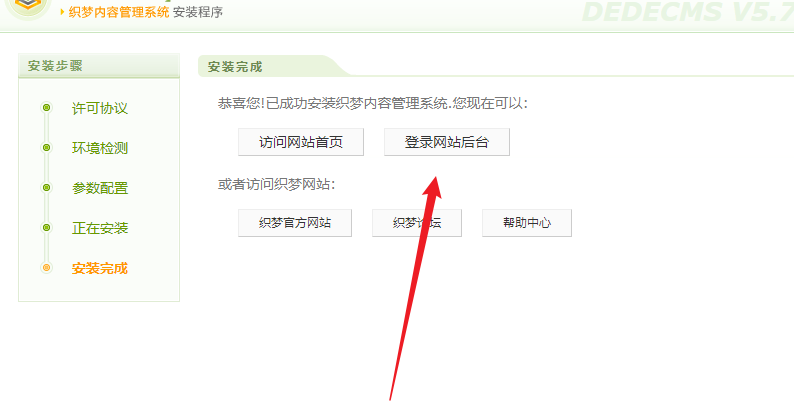Click the orange bullet beside 安装完成
Viewport: 794px width, 409px height.
(47, 267)
